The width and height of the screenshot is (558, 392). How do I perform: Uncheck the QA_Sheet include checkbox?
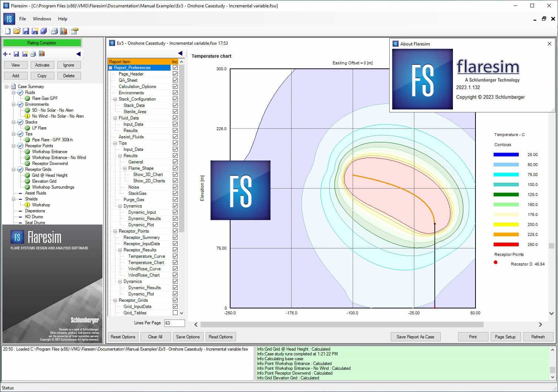coord(175,80)
